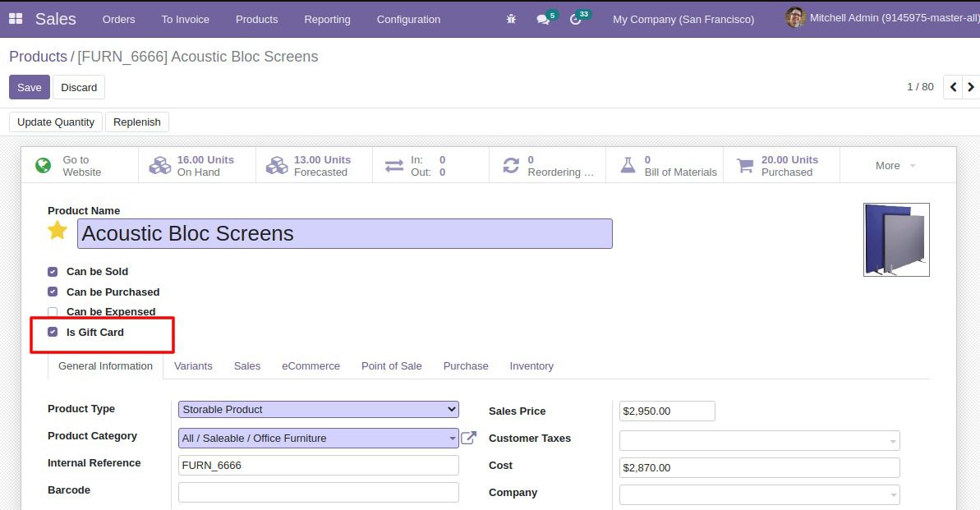Image resolution: width=980 pixels, height=510 pixels.
Task: Disable the Is Gift Card checkbox
Action: 52,332
